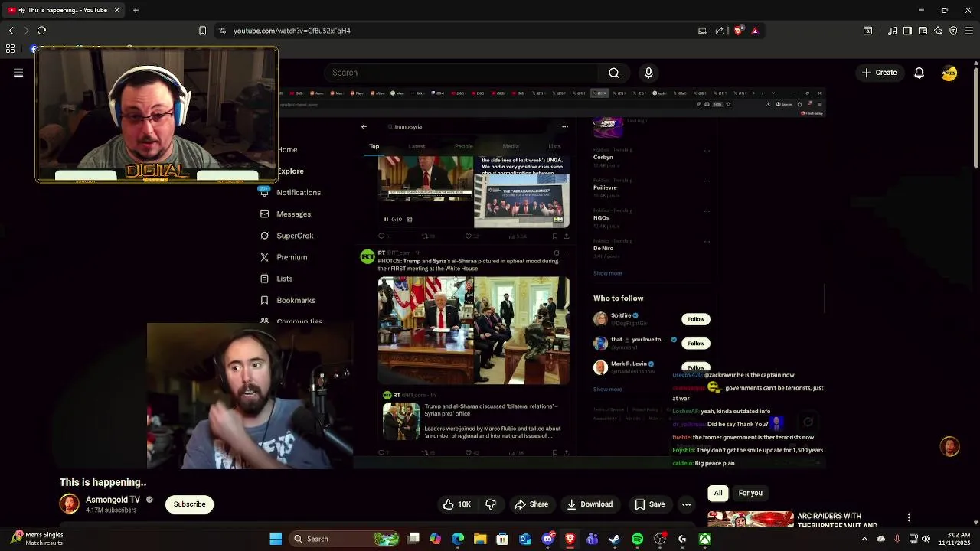Expand more actions three-dot menu under the video

click(x=686, y=504)
